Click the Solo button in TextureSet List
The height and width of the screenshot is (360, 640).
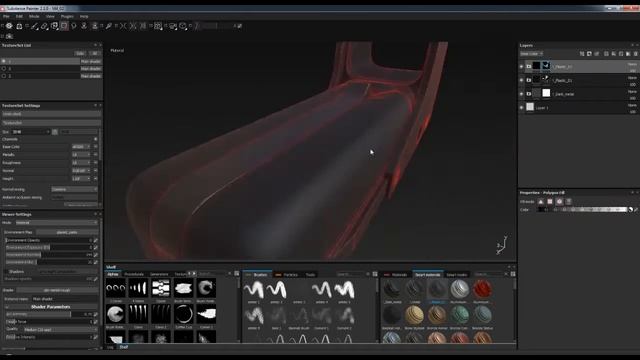[80, 53]
